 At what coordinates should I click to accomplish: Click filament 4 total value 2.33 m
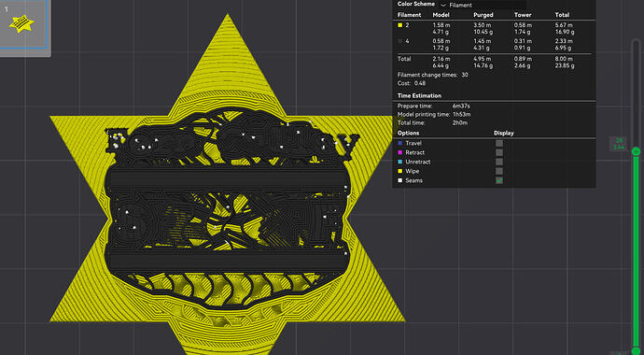pos(563,41)
